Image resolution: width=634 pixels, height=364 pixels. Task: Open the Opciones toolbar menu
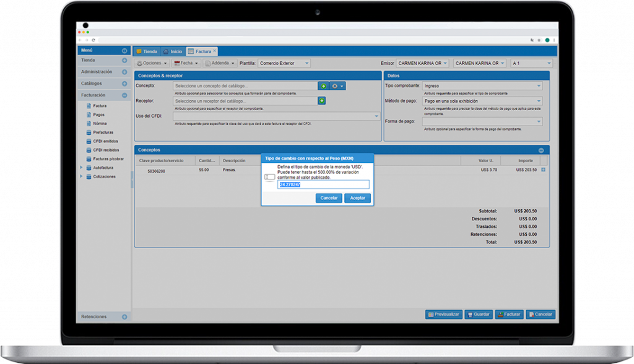coord(152,63)
